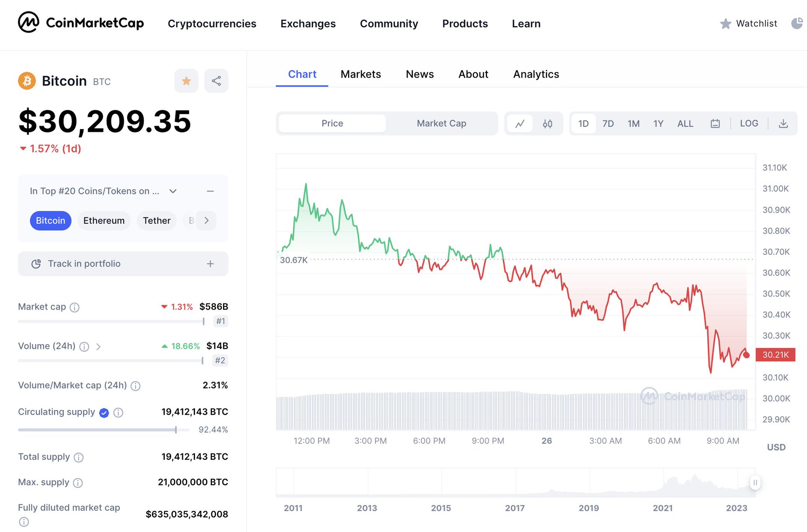Viewport: 807px width, 532px height.
Task: Toggle LOG scale
Action: pos(749,123)
